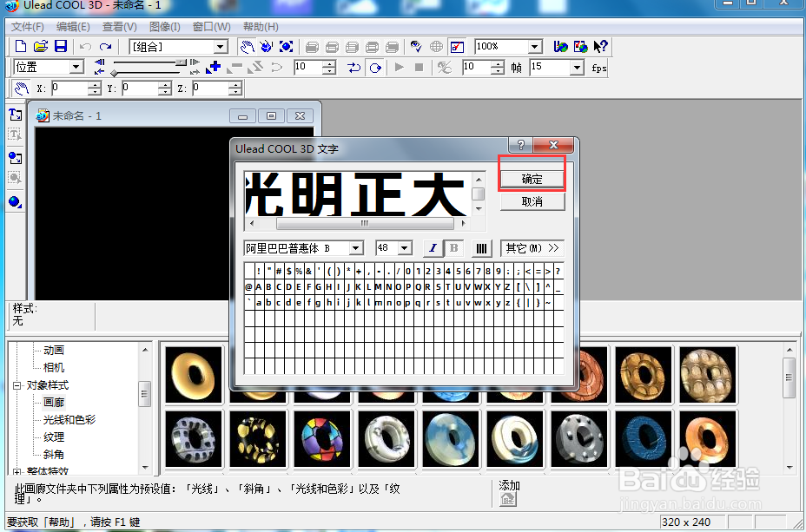Click the text preview horizontal scrollbar thumb
This screenshot has height=532, width=806.
point(365,223)
